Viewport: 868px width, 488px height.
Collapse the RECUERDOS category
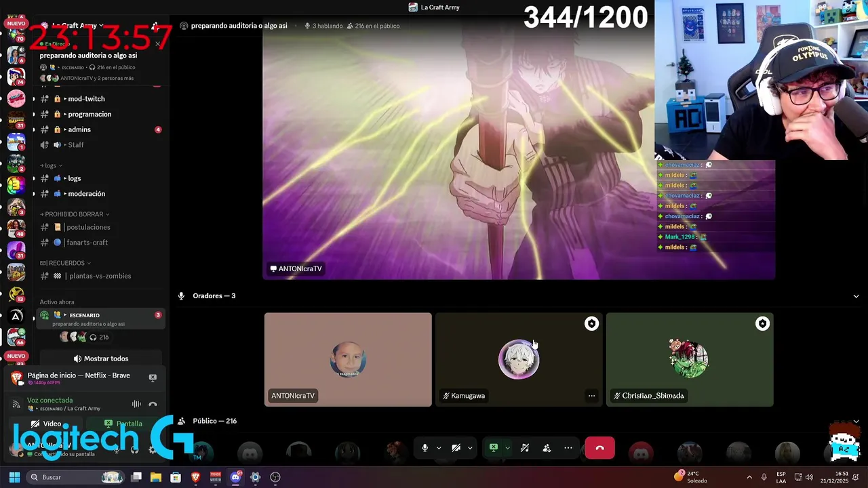tap(65, 263)
